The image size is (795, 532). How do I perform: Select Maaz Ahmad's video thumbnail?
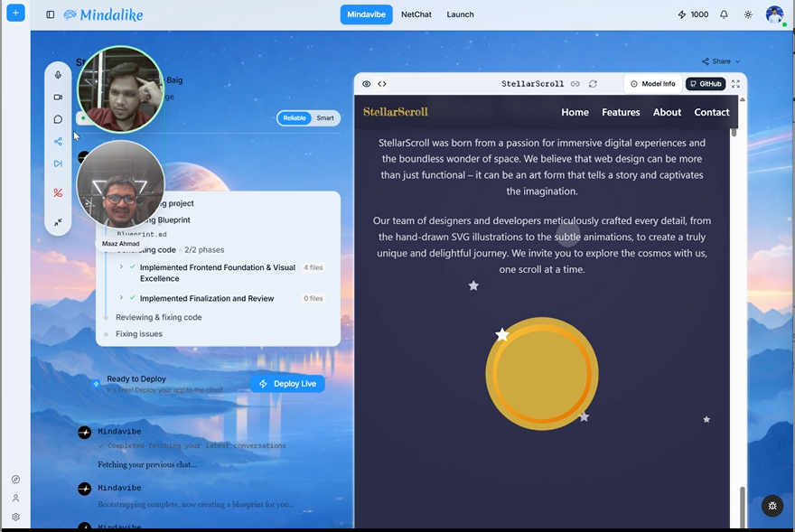tap(121, 184)
